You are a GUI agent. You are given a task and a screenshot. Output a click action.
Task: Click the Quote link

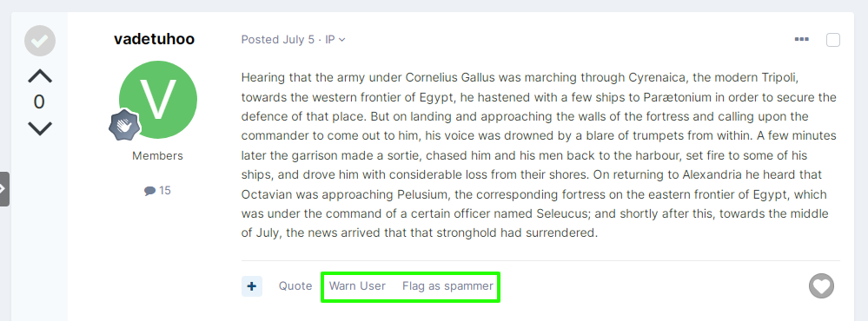(x=295, y=286)
